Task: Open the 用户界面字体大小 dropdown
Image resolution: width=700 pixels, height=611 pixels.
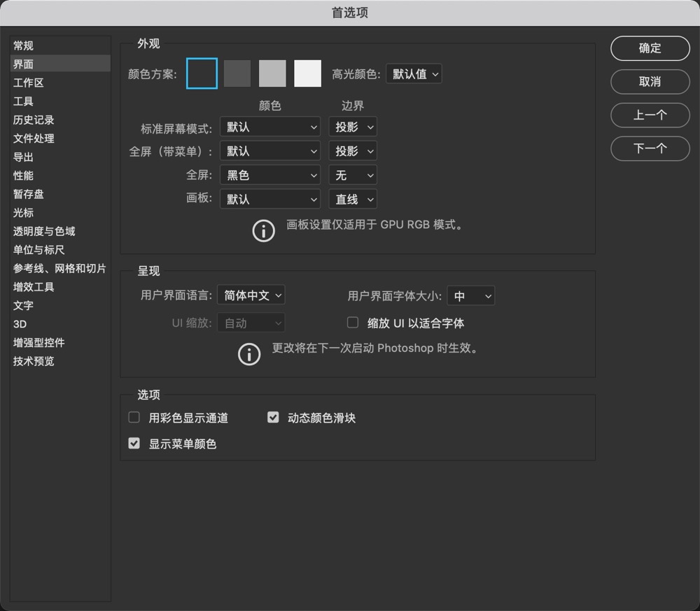Action: click(470, 295)
